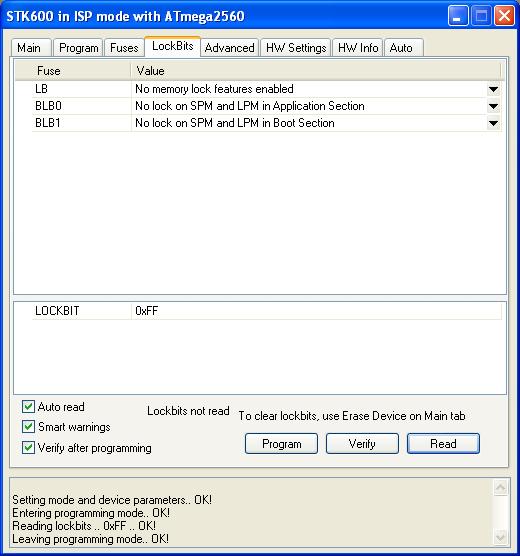The width and height of the screenshot is (520, 556).
Task: Select the LockBits tab
Action: (x=172, y=46)
